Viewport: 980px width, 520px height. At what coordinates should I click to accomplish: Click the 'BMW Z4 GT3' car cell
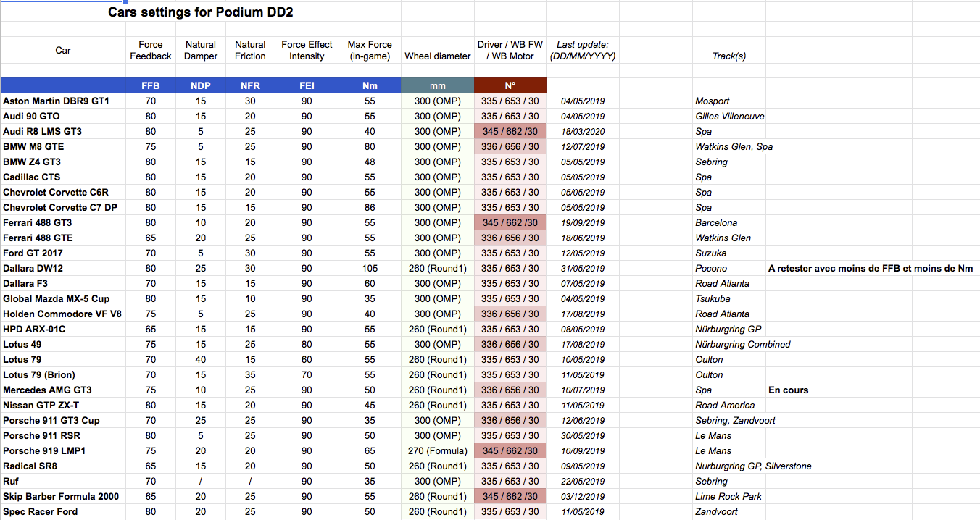pyautogui.click(x=63, y=162)
